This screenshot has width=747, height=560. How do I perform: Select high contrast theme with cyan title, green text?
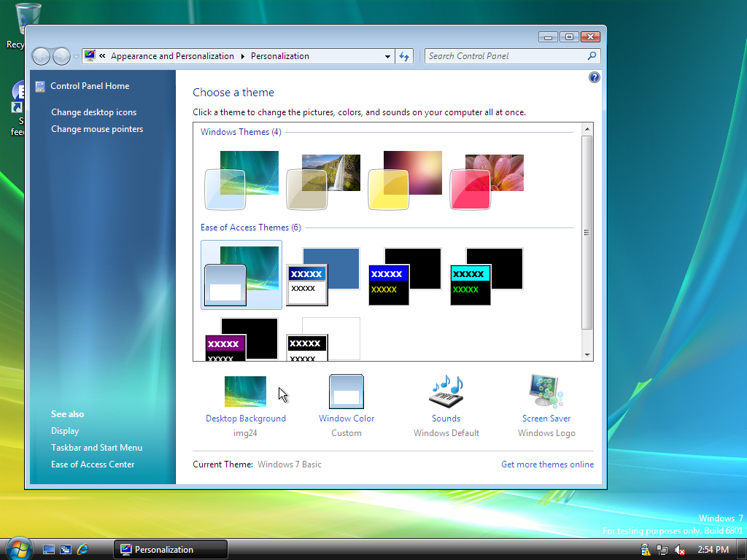click(487, 276)
